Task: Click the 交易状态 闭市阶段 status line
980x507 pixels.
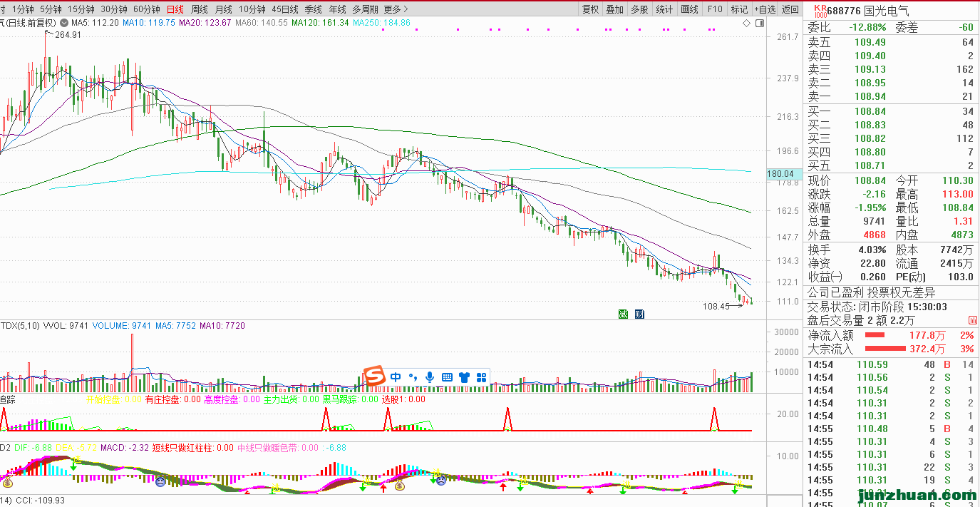Action: click(x=877, y=307)
